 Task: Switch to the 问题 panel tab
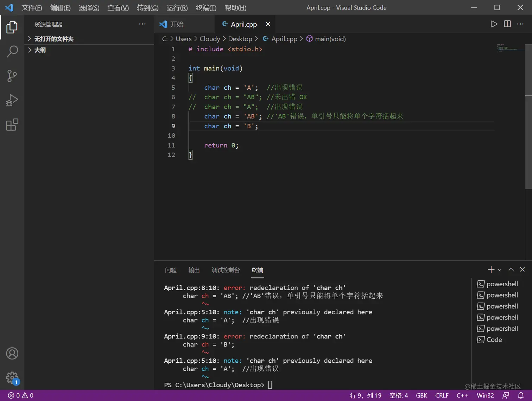point(171,270)
